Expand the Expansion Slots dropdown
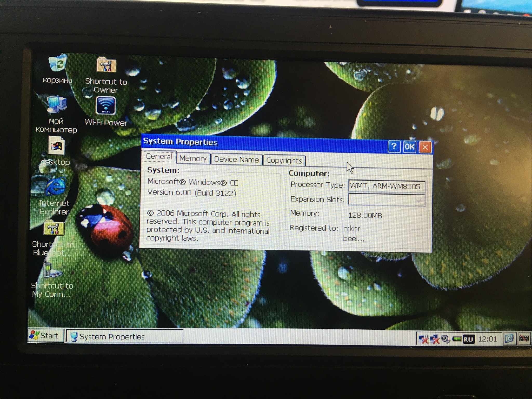 (419, 200)
